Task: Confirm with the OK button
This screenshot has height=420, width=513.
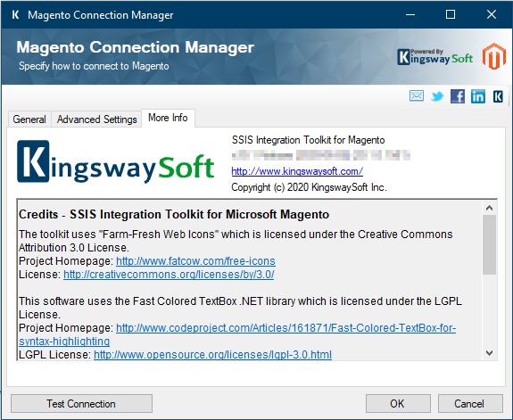Action: coord(398,404)
